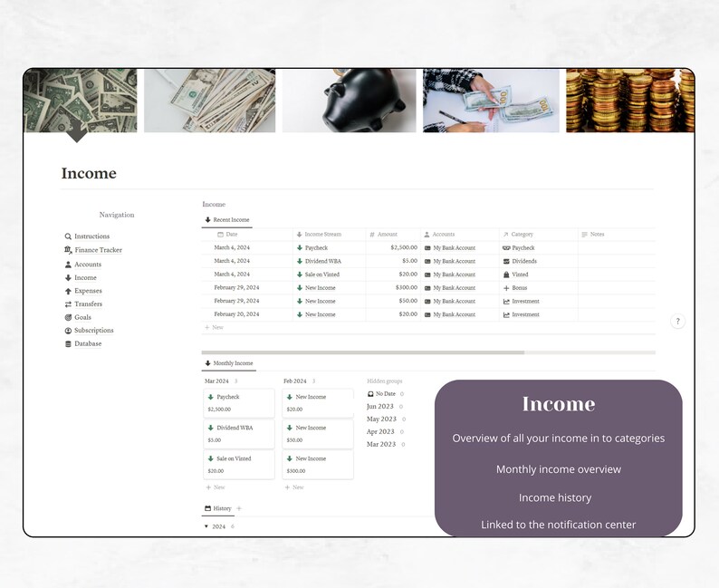The height and width of the screenshot is (588, 719).
Task: Open the Goals navigation link
Action: [82, 317]
